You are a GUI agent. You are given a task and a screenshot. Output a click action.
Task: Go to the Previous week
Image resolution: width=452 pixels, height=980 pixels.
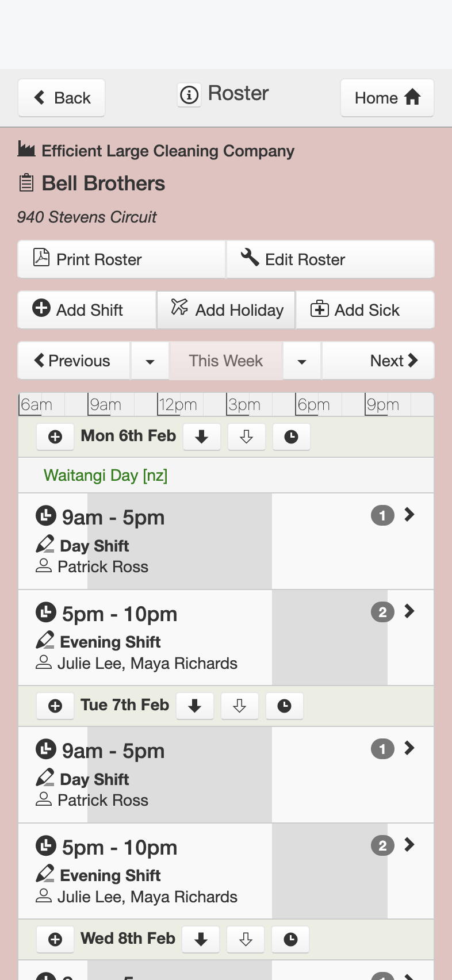click(74, 361)
